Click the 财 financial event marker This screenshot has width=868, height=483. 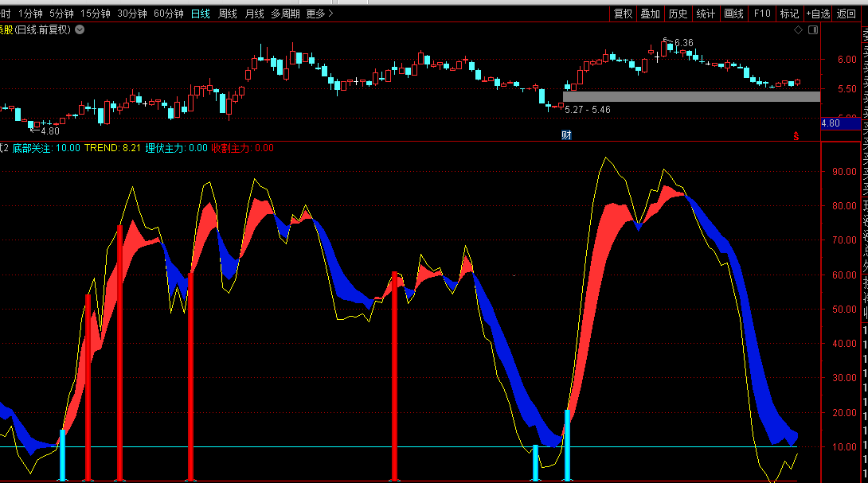(x=566, y=134)
